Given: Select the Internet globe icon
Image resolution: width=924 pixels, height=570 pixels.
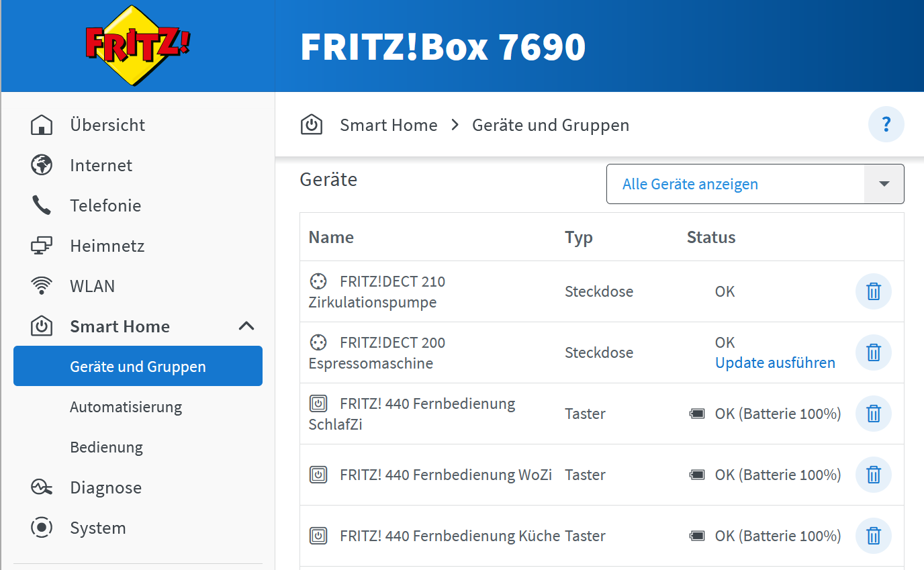Looking at the screenshot, I should tap(42, 164).
